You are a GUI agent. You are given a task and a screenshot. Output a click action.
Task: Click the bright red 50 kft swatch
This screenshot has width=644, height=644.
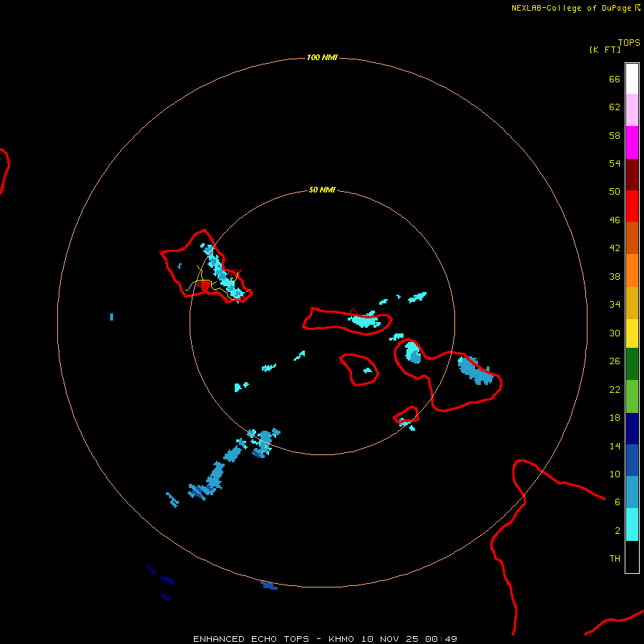(x=632, y=206)
